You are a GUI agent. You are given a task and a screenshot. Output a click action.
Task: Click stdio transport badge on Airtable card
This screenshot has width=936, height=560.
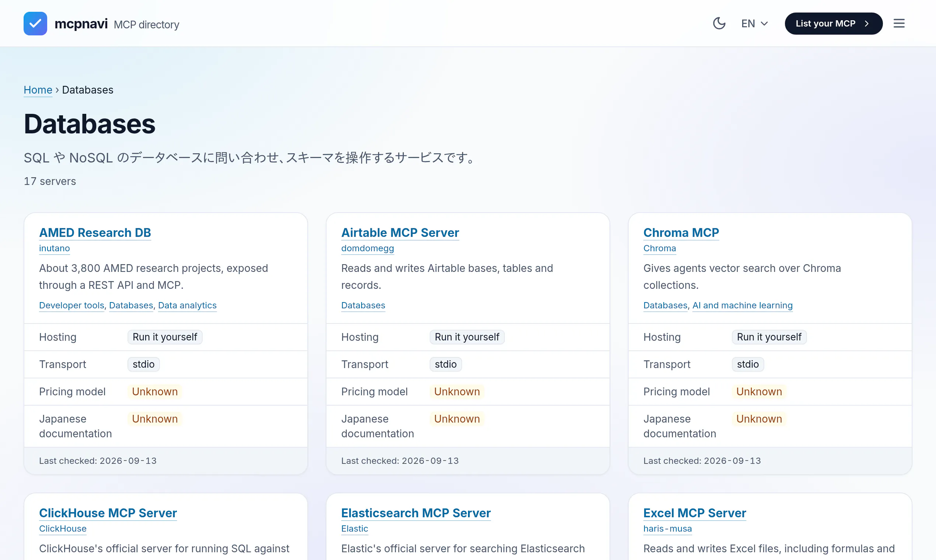[x=446, y=364]
